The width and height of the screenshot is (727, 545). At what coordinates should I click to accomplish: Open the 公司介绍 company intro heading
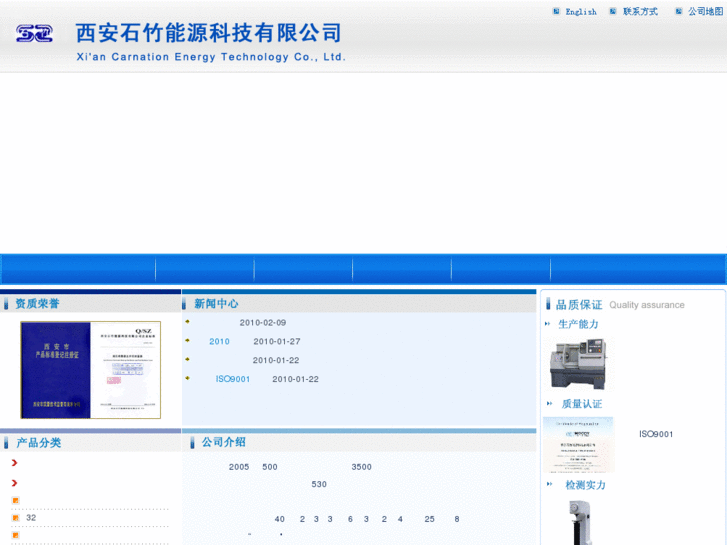coord(223,442)
